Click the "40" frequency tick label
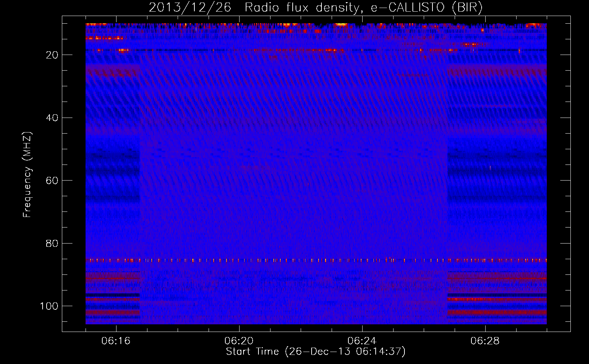589x364 pixels. point(52,118)
